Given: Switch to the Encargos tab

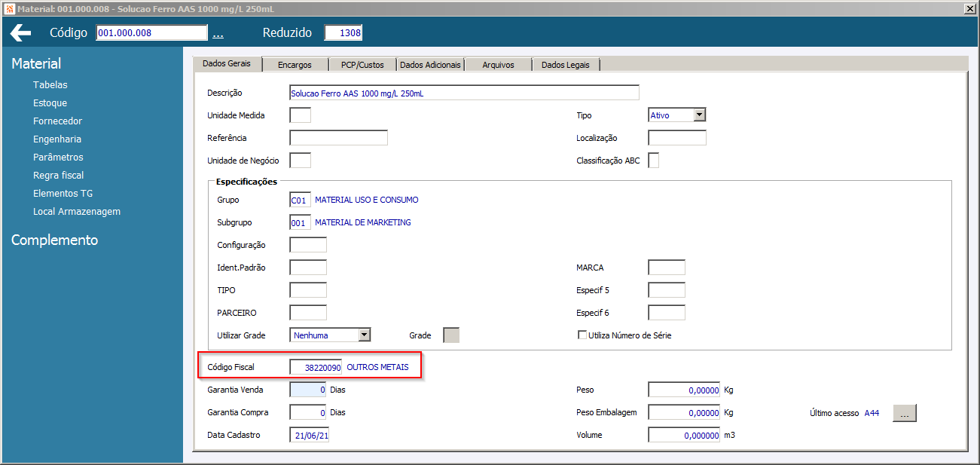Looking at the screenshot, I should coord(295,65).
